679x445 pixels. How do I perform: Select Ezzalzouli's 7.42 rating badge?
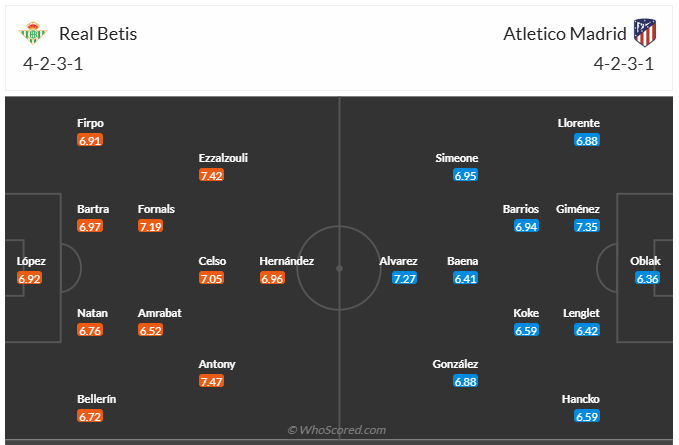pyautogui.click(x=211, y=175)
